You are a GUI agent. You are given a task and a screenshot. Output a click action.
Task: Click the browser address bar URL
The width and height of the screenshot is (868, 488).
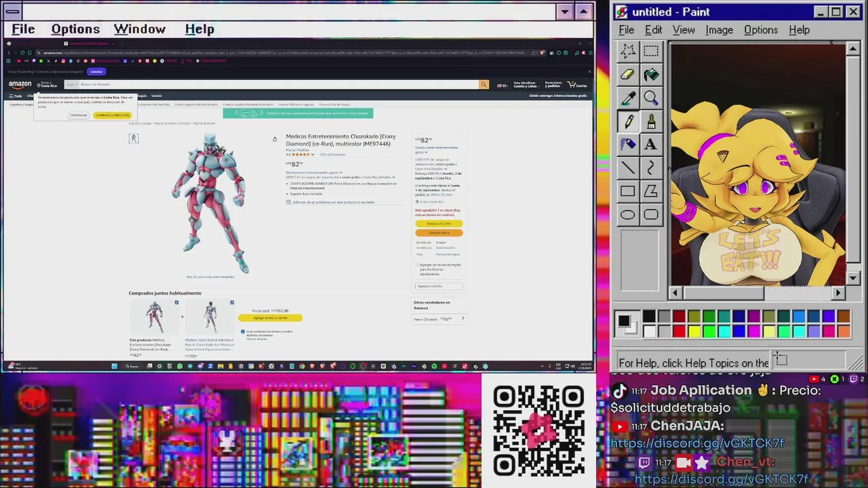[x=285, y=52]
